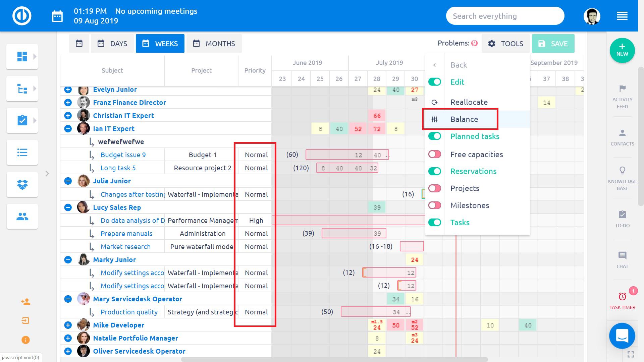Image resolution: width=644 pixels, height=362 pixels.
Task: Click the Search everything input field
Action: pyautogui.click(x=505, y=16)
